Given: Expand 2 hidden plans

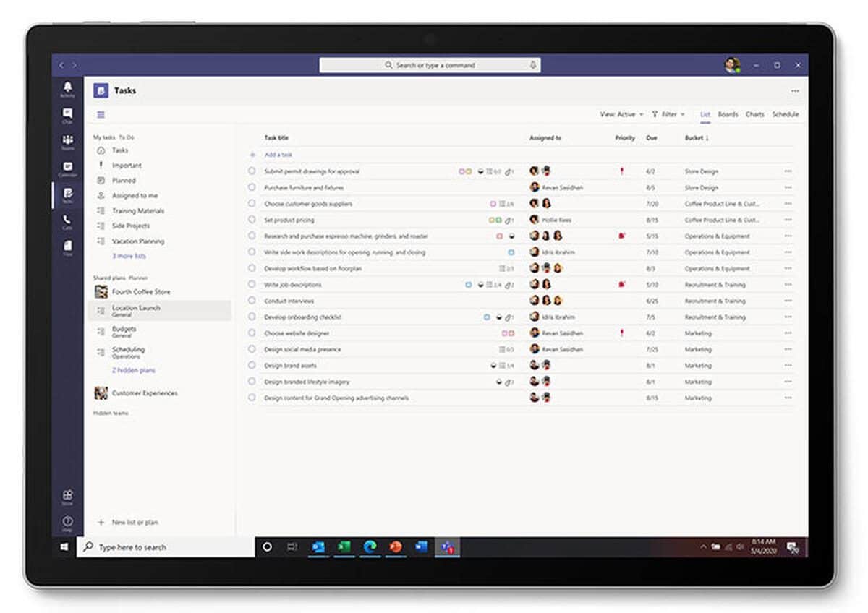Looking at the screenshot, I should tap(134, 370).
